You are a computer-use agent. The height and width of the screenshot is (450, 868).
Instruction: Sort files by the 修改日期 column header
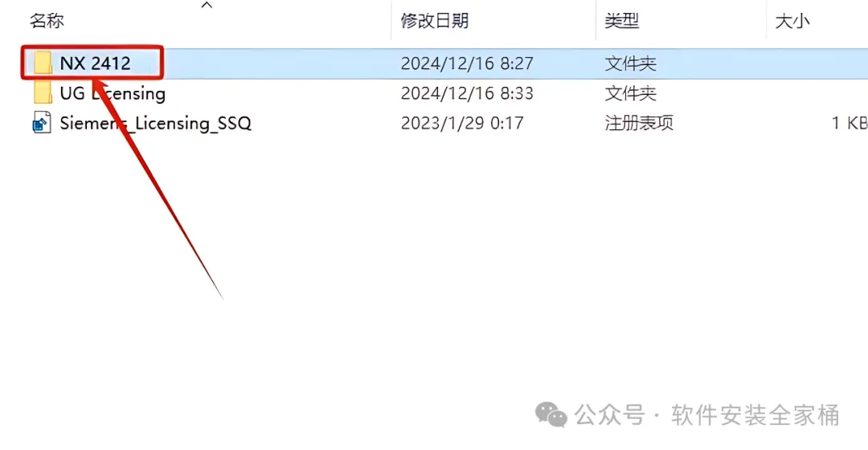435,21
